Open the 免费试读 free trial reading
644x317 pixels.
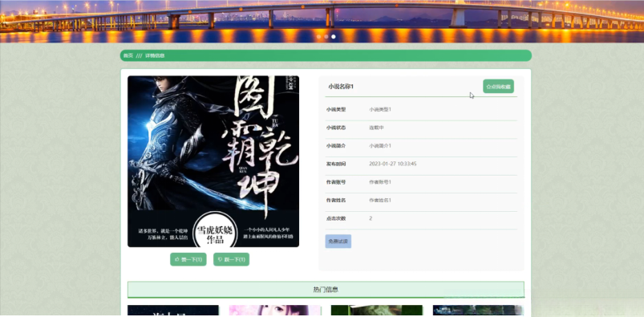click(338, 242)
